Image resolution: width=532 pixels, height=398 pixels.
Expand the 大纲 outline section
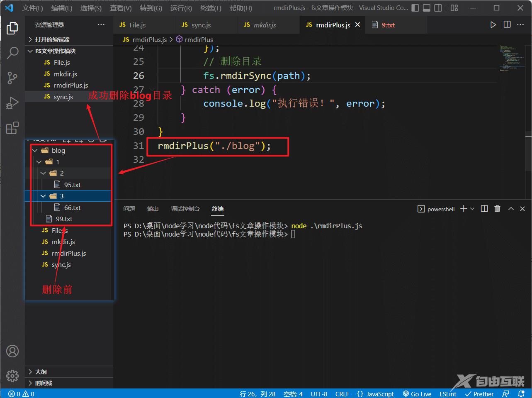(69, 372)
